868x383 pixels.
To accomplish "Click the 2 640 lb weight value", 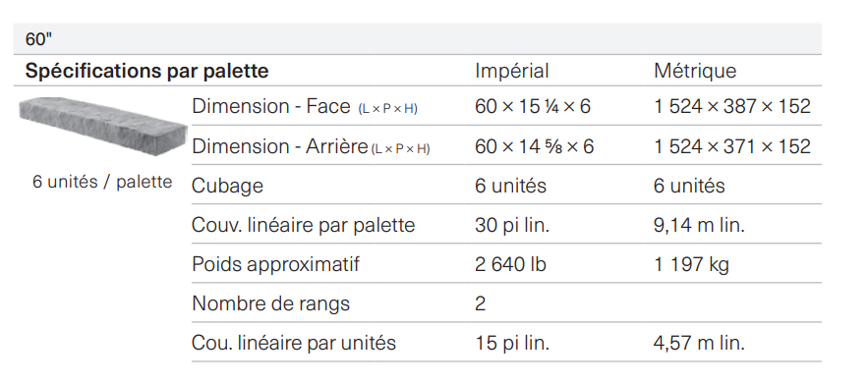I will click(510, 264).
